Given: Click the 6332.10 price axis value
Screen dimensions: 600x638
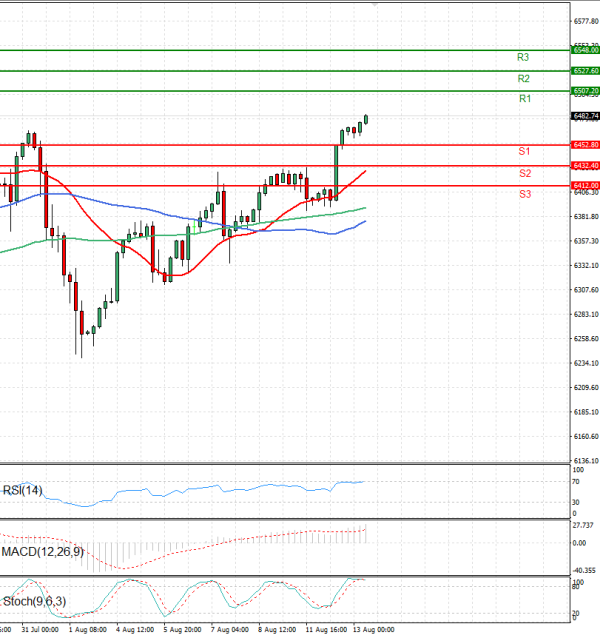Looking at the screenshot, I should 586,265.
